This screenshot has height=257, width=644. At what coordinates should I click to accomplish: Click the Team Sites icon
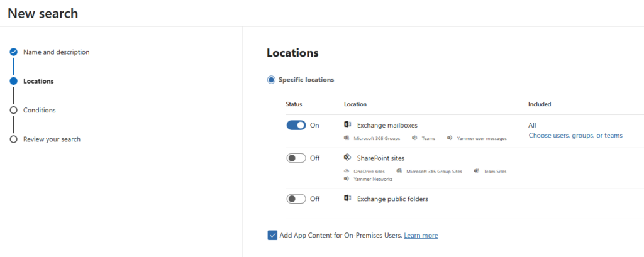pos(477,171)
